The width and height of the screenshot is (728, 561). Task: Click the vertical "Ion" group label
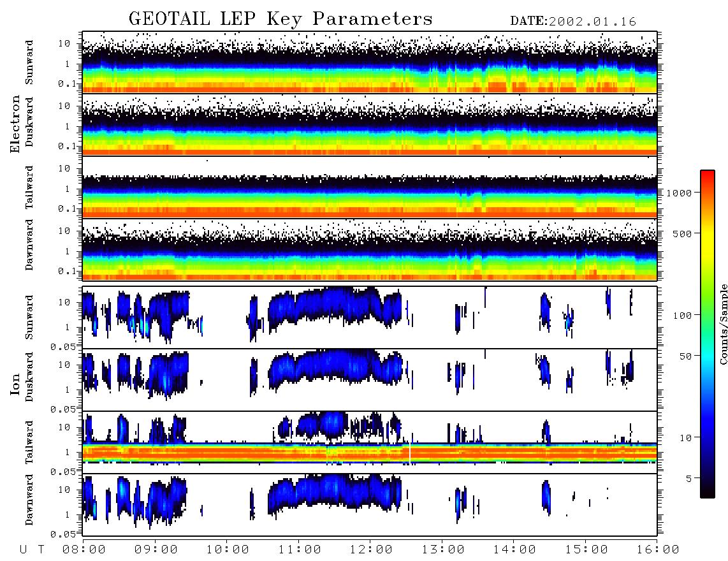click(15, 384)
